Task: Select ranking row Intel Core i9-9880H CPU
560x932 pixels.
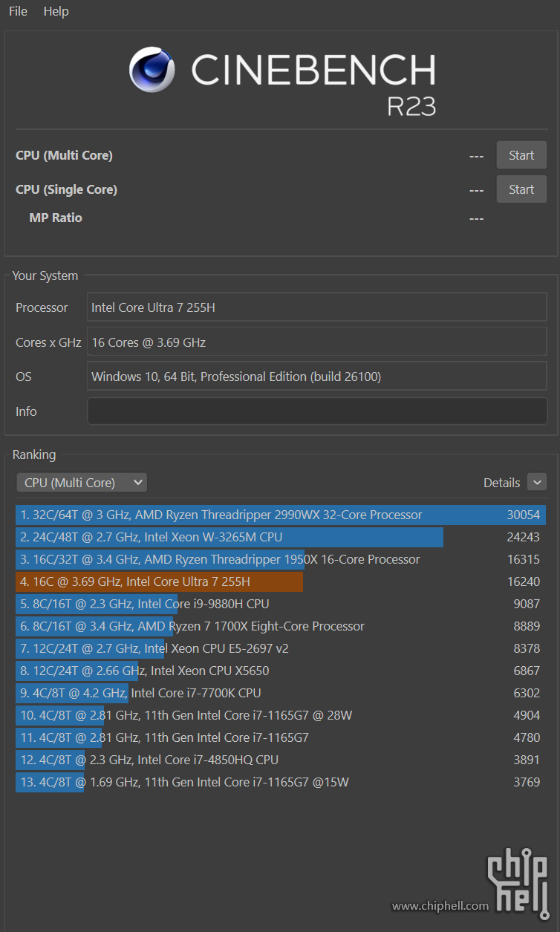Action: [x=281, y=604]
